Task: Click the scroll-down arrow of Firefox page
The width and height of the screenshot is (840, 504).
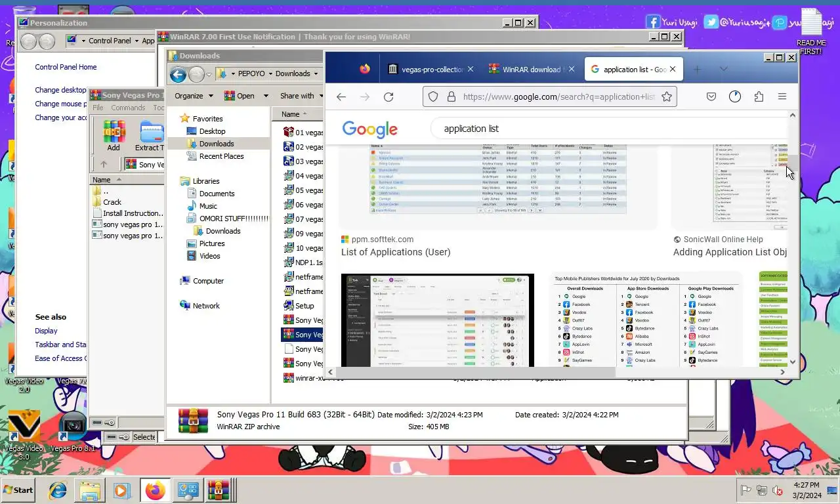Action: (792, 362)
